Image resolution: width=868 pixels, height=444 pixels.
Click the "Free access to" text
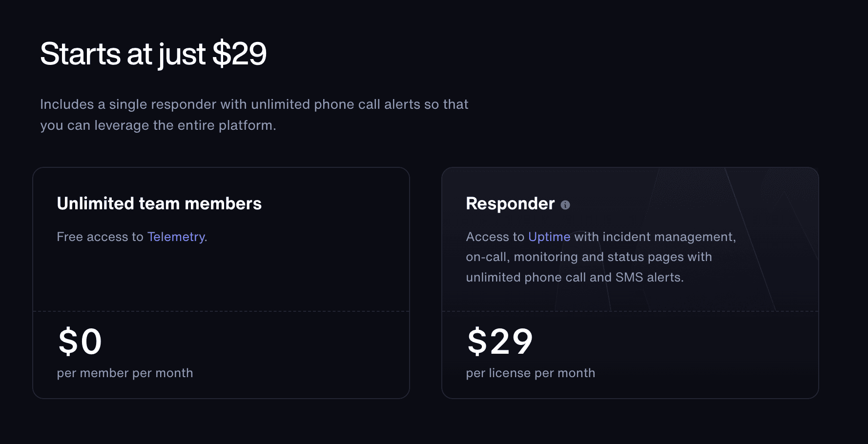click(100, 237)
